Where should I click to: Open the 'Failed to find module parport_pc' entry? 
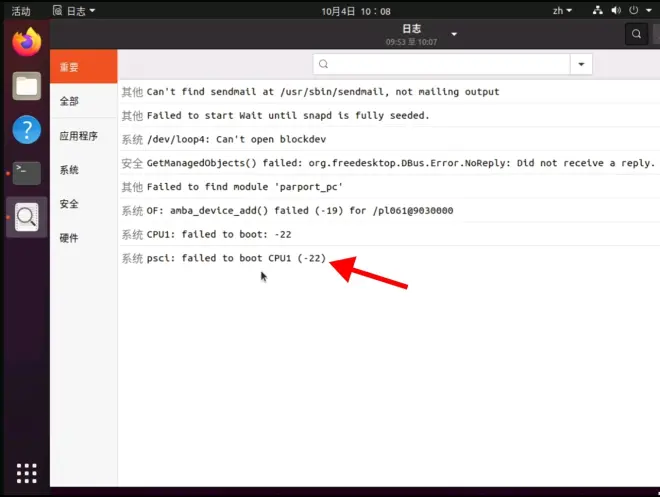click(389, 187)
